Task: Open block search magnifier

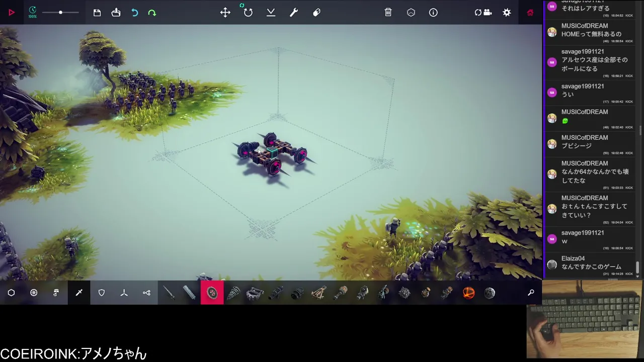Action: (x=531, y=293)
